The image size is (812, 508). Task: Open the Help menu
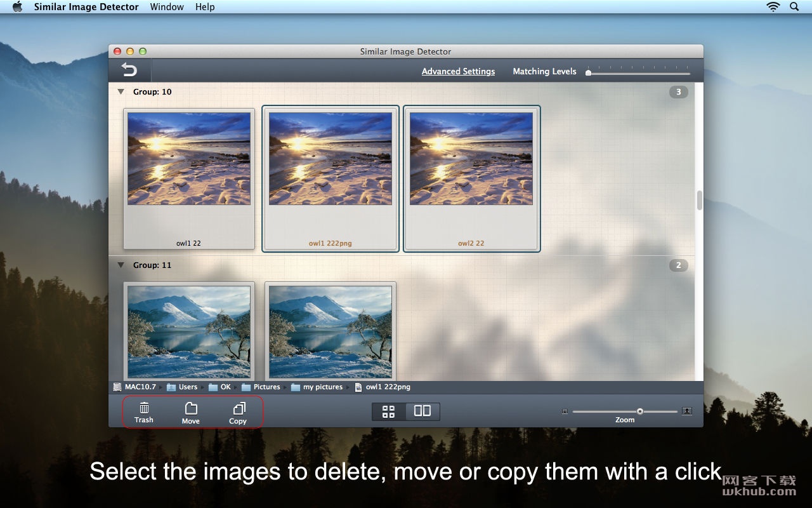(x=205, y=7)
